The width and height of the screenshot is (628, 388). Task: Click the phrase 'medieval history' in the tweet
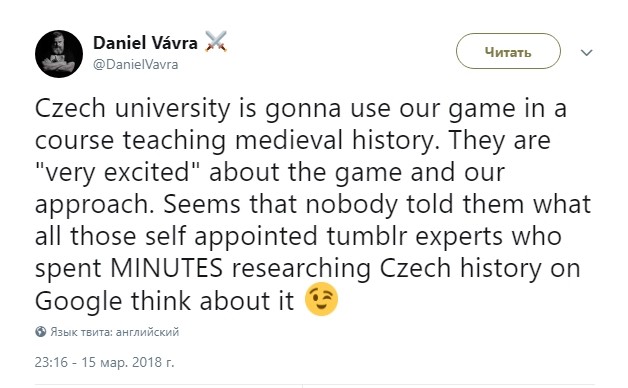coord(337,140)
